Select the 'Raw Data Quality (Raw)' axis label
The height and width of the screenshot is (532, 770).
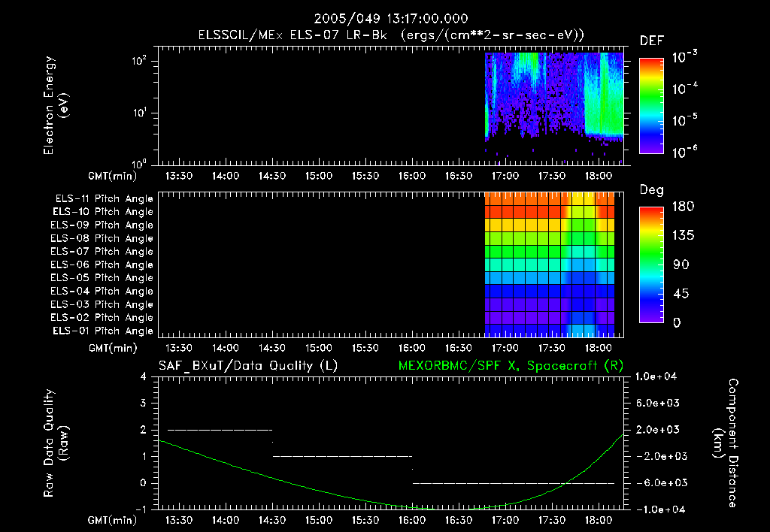56,443
